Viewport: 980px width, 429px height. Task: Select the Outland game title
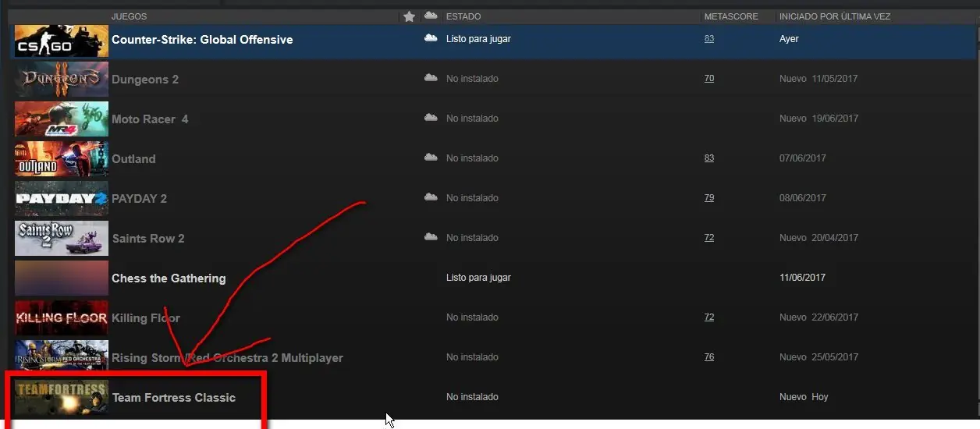pos(133,159)
